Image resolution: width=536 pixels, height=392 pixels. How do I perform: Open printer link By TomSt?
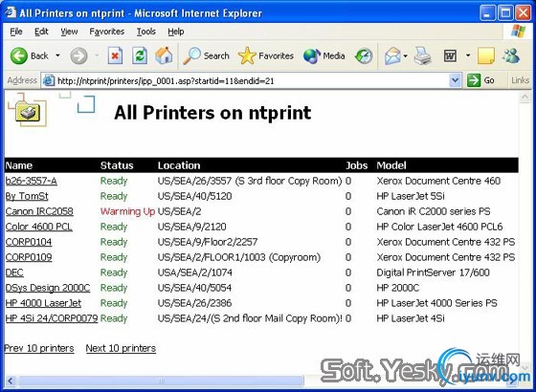(27, 196)
